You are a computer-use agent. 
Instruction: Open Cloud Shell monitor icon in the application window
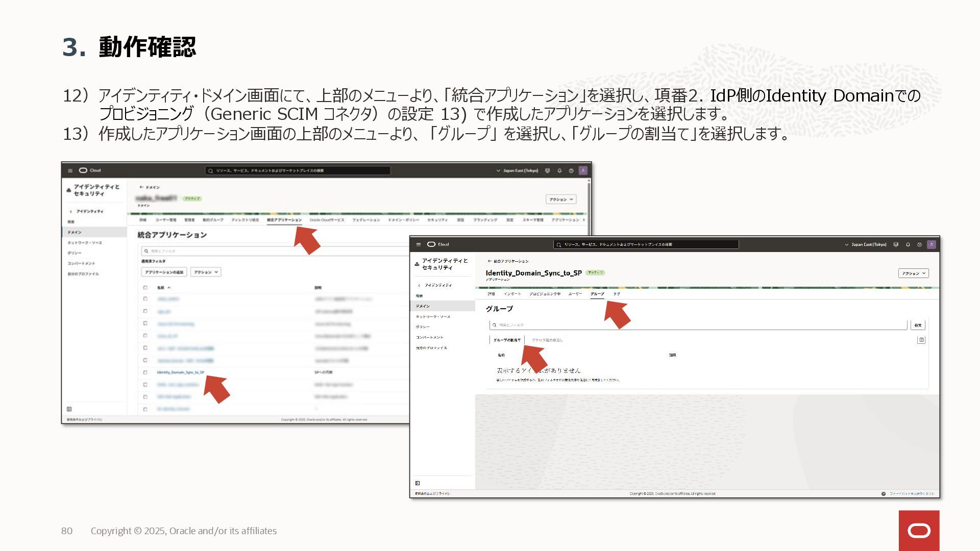click(x=896, y=245)
